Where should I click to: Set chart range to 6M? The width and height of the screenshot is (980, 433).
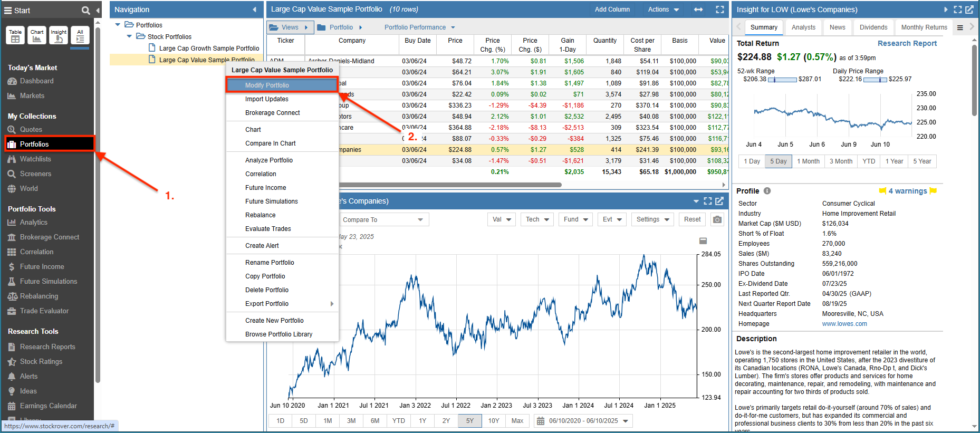click(375, 421)
